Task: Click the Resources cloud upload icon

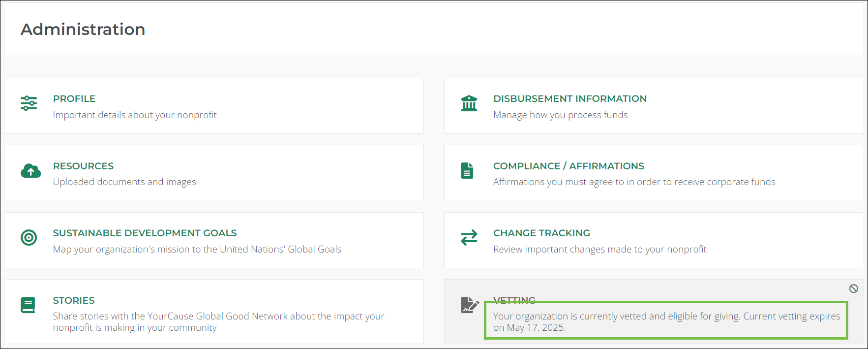Action: [30, 171]
